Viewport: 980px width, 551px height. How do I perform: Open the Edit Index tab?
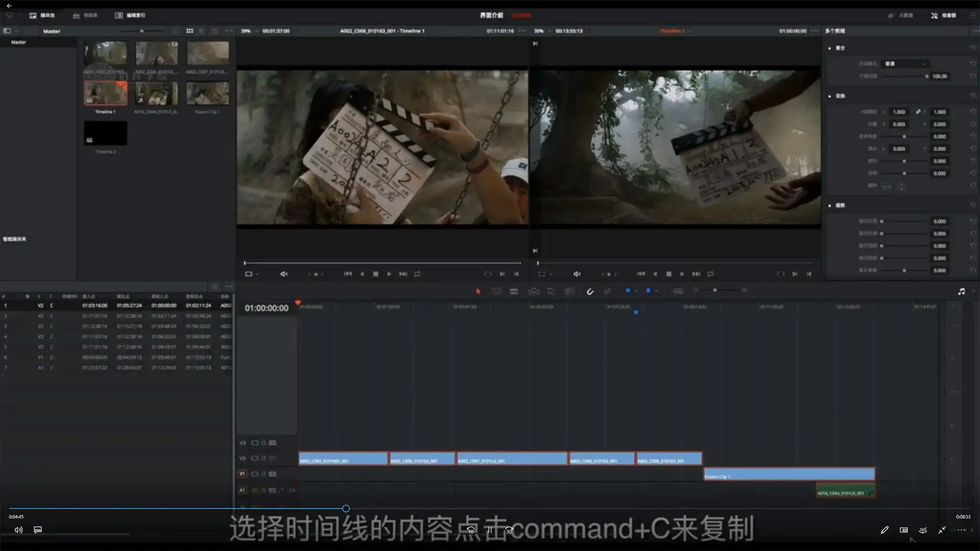pyautogui.click(x=130, y=15)
